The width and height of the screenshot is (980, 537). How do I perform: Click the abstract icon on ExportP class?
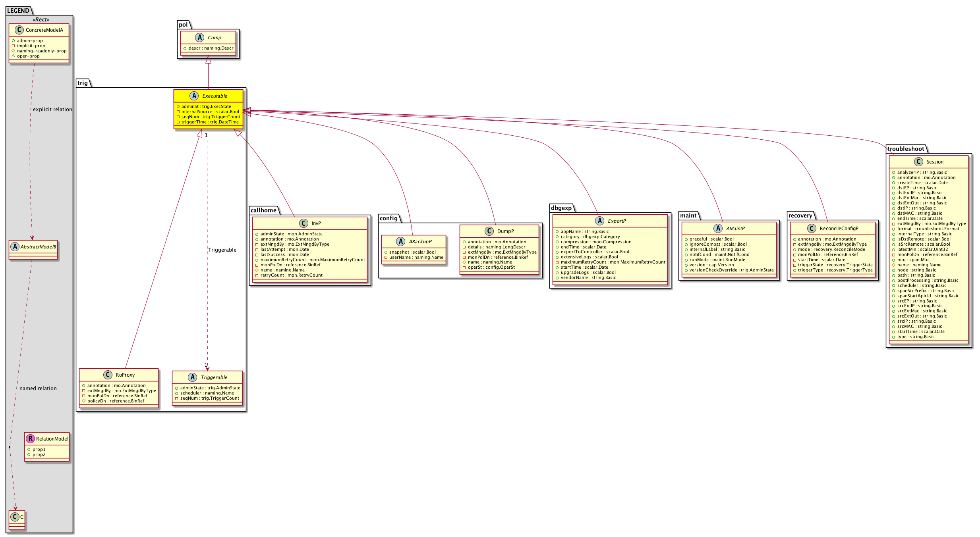point(599,221)
